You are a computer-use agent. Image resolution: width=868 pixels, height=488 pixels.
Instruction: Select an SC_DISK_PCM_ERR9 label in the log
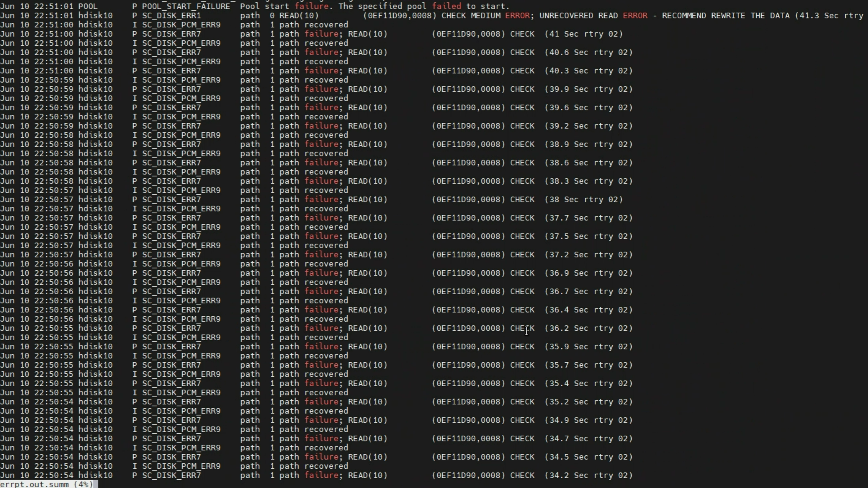pyautogui.click(x=181, y=24)
